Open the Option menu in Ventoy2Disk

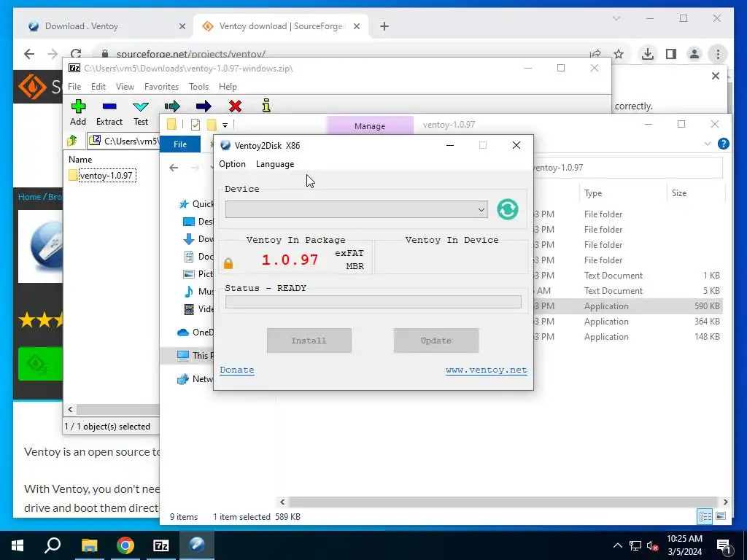[x=232, y=164]
